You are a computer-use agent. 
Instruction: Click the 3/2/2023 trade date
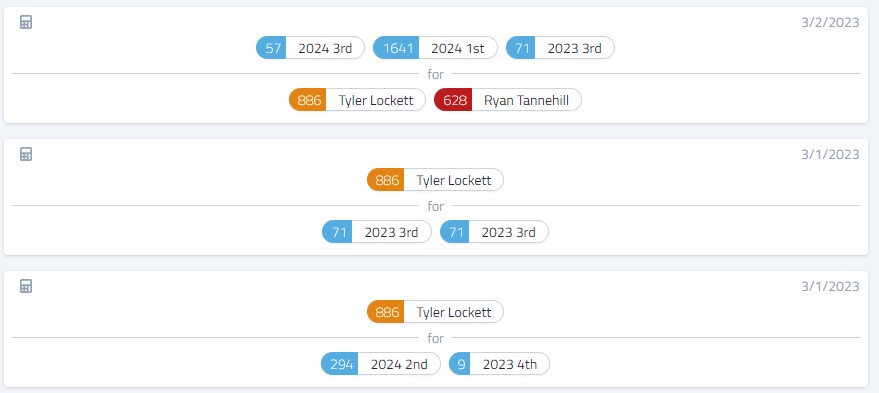coord(830,22)
